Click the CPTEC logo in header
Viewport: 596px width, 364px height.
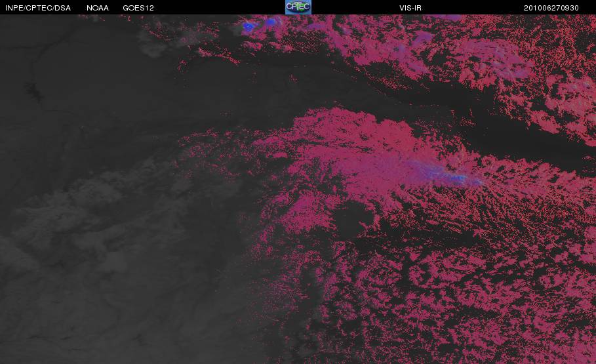click(x=298, y=7)
